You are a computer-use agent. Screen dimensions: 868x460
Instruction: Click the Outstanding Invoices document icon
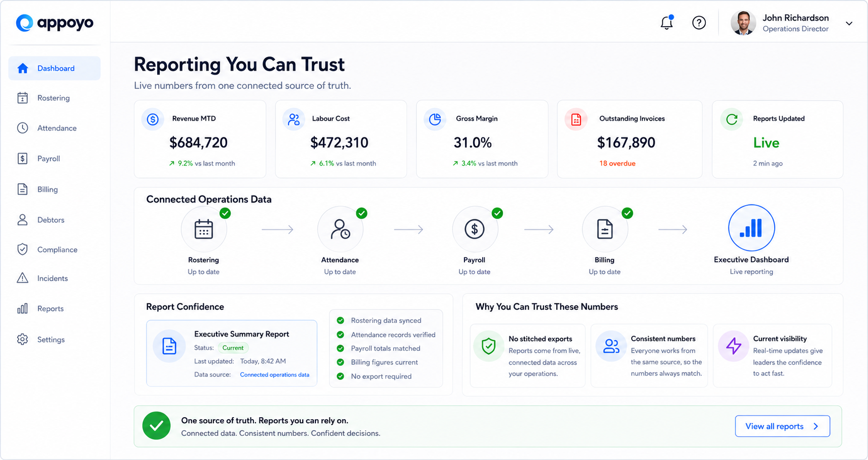coord(576,119)
